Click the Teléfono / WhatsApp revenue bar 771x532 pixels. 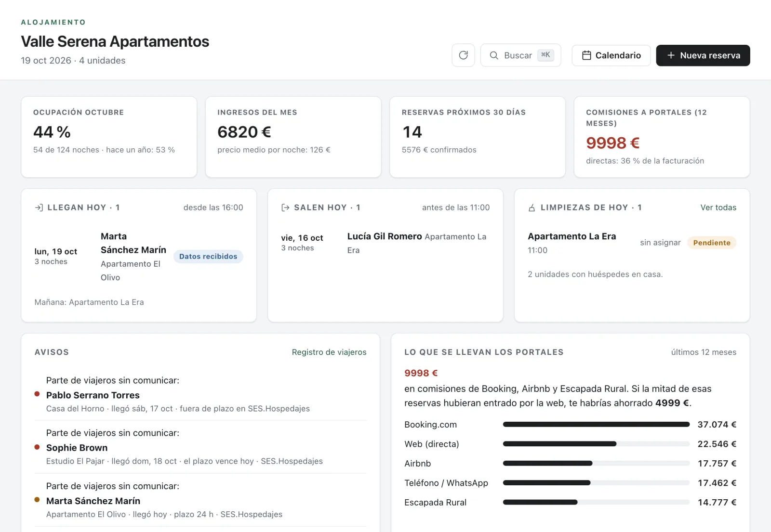click(596, 483)
